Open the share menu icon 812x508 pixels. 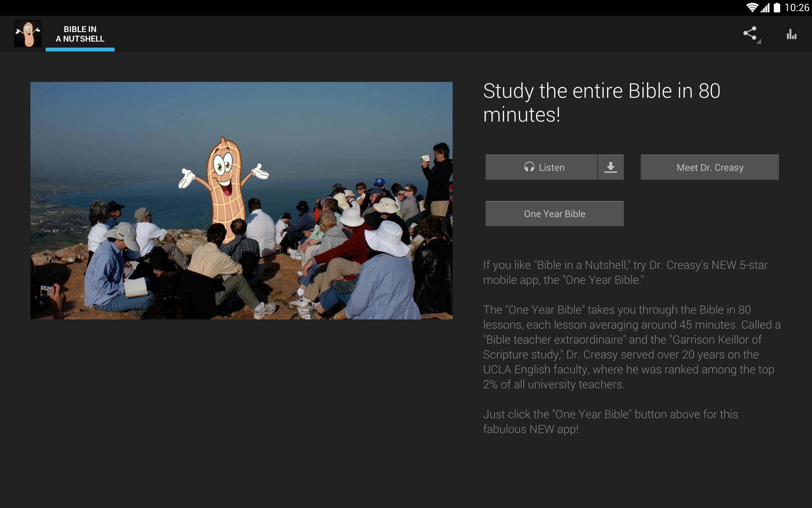click(x=750, y=34)
